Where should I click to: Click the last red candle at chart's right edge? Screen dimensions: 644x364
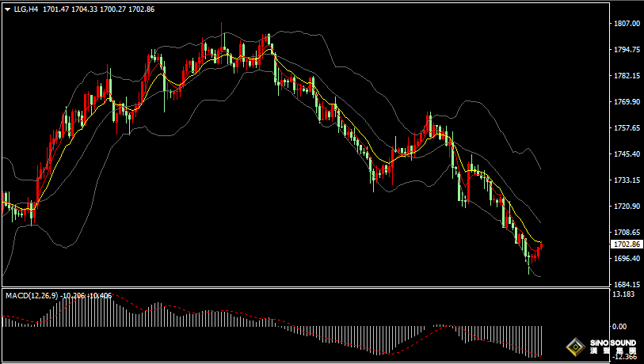[540, 248]
